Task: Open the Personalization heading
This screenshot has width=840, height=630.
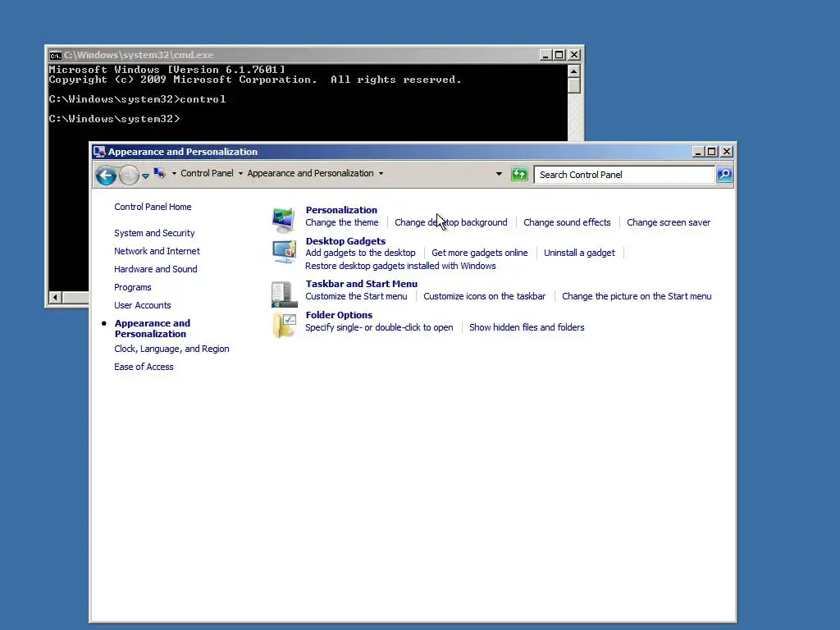Action: click(x=341, y=210)
